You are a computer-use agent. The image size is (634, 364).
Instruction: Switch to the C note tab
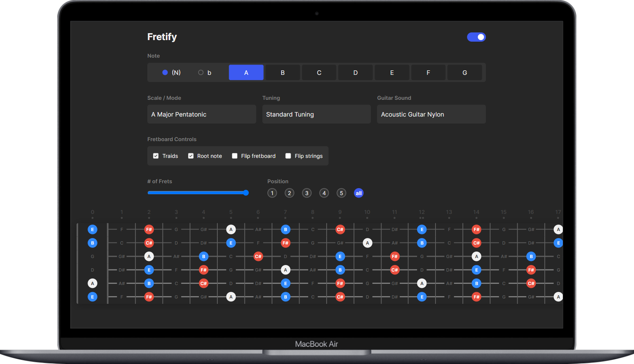coord(319,72)
